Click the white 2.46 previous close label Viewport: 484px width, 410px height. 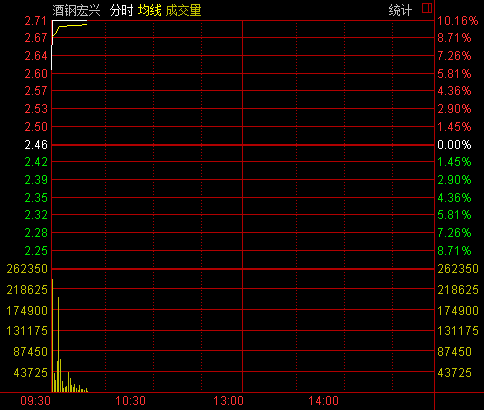(36, 145)
